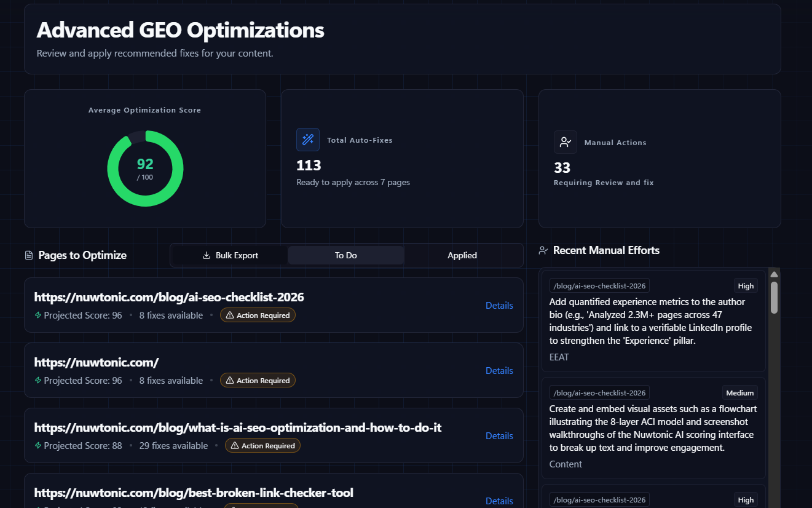Click the ai-seo-checklist-2026 page URL
The width and height of the screenshot is (812, 508).
pyautogui.click(x=169, y=297)
